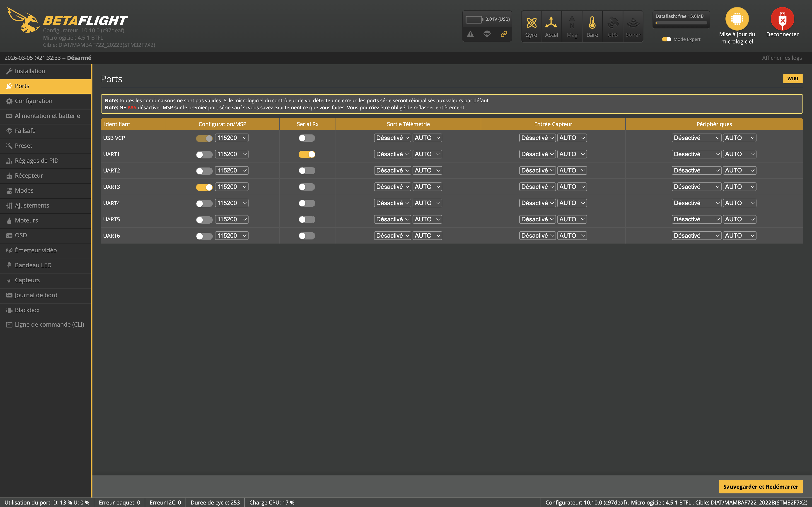Click Afficher les logs text

tap(781, 58)
